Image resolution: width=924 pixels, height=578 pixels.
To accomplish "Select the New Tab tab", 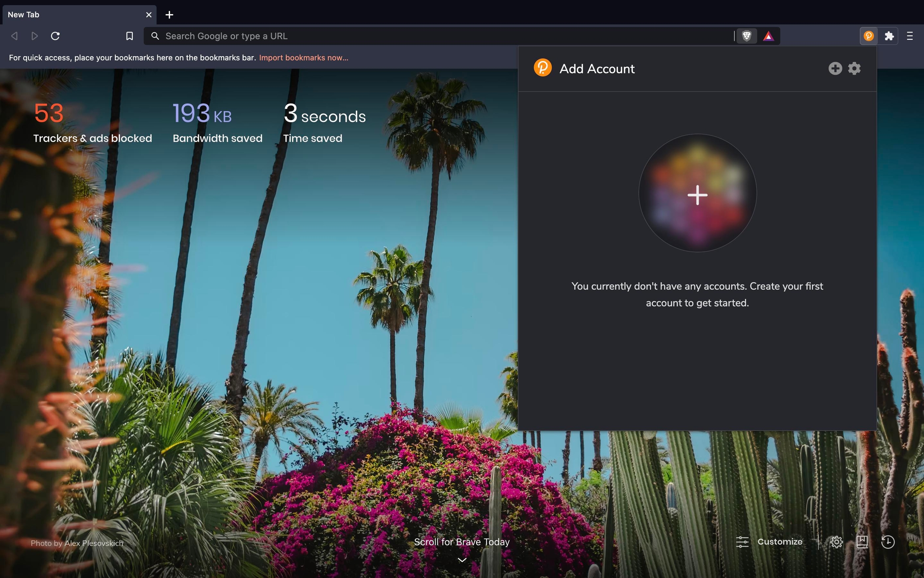I will pyautogui.click(x=79, y=15).
